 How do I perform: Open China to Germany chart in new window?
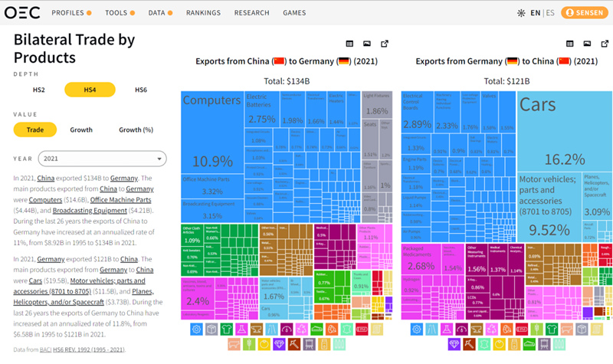(385, 44)
